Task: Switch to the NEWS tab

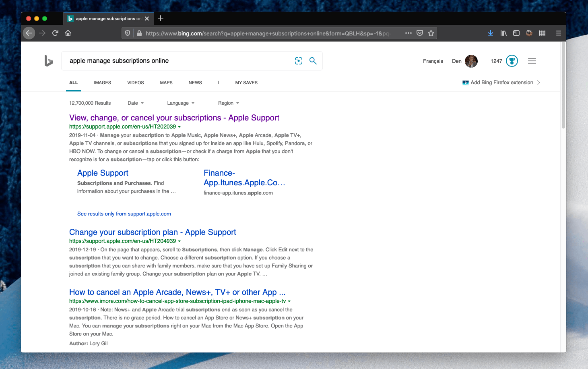Action: pyautogui.click(x=195, y=83)
